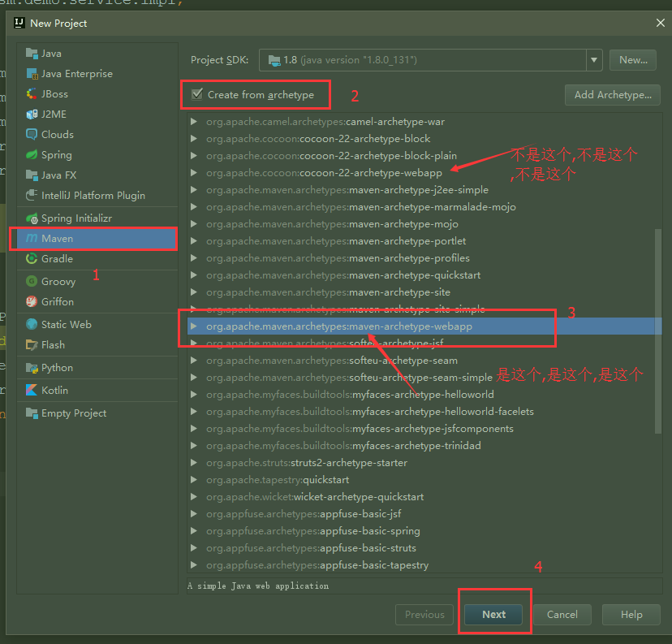Click the Java project type icon
Image resolution: width=672 pixels, height=644 pixels.
pyautogui.click(x=32, y=53)
